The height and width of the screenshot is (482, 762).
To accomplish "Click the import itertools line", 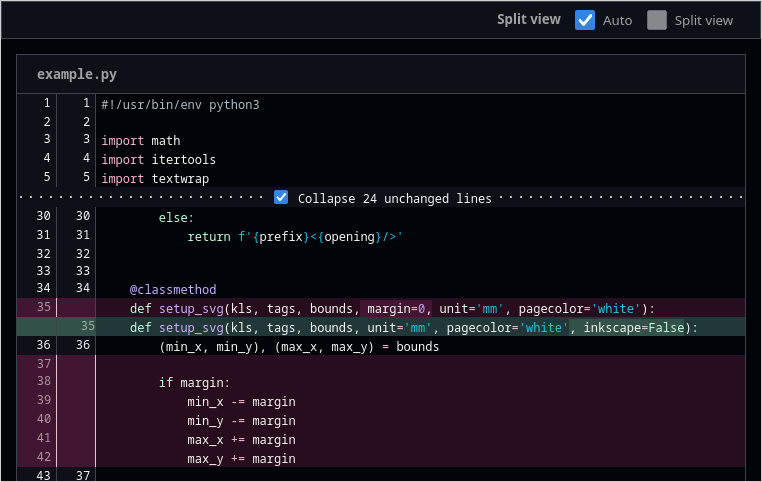I will 158,160.
